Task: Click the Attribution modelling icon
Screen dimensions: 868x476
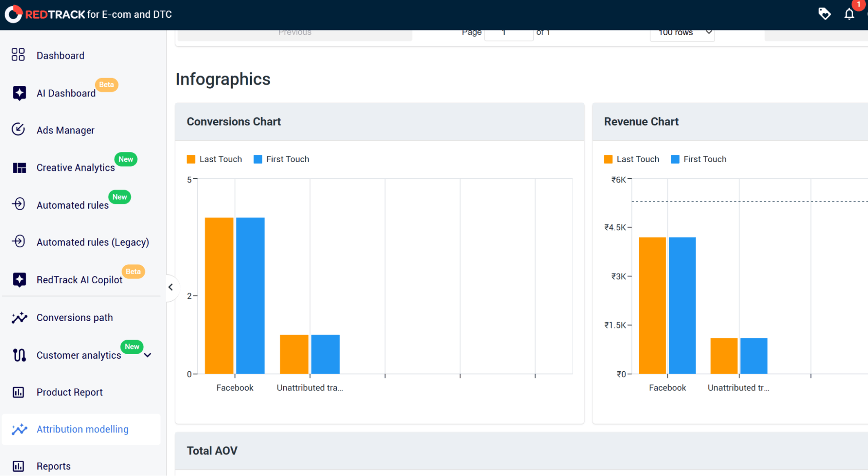Action: [x=19, y=429]
